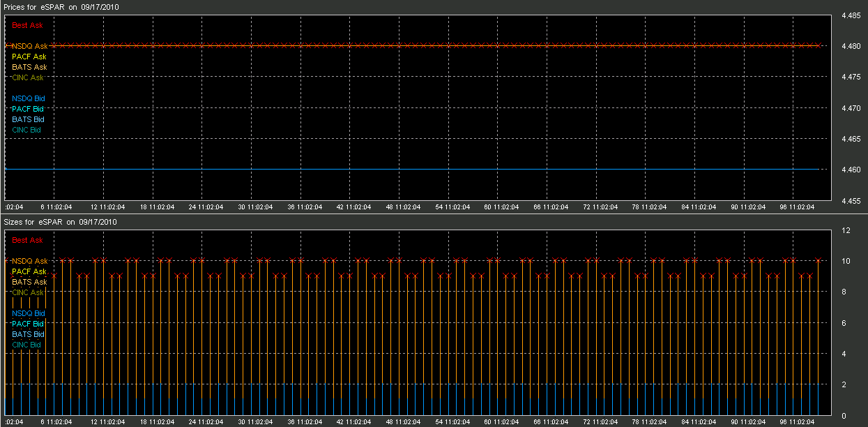Click the 'Sizes for eSPAR on 09/17/2010' title

pos(60,222)
